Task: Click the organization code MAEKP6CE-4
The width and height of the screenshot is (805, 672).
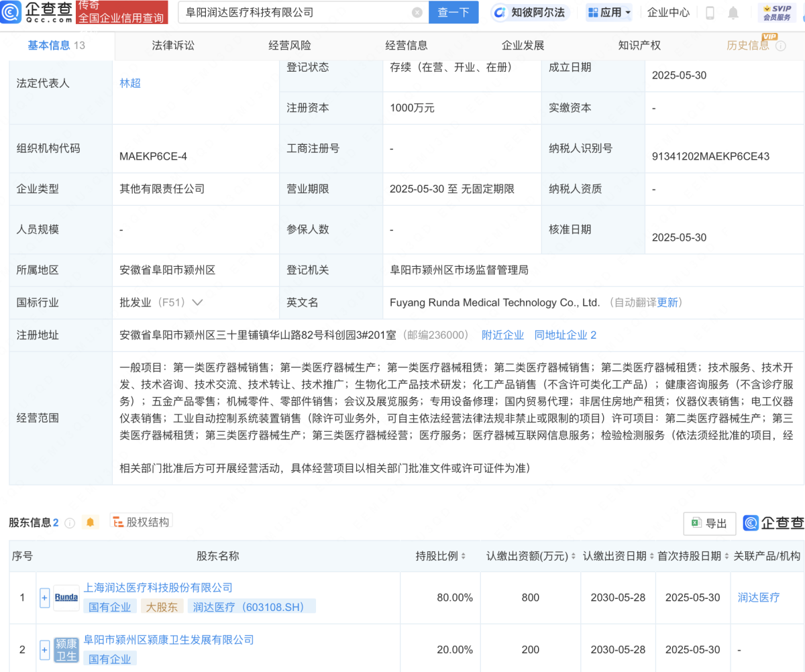Action: tap(153, 156)
